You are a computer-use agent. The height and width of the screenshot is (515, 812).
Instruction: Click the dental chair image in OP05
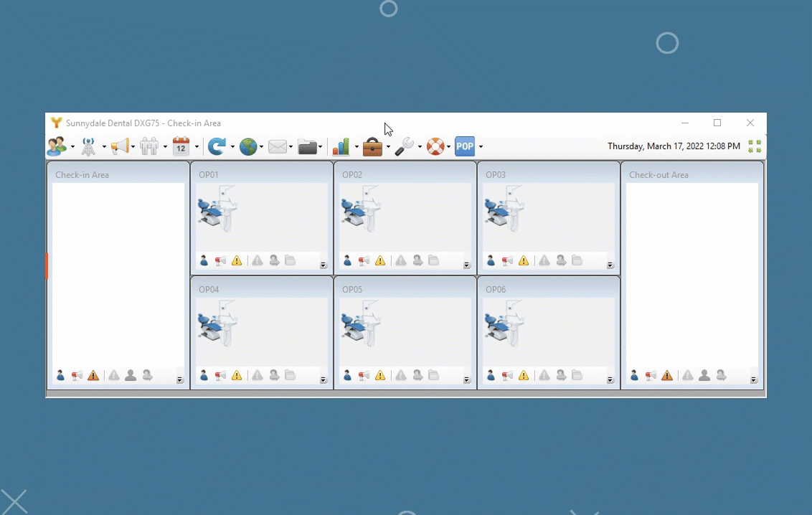[x=361, y=323]
